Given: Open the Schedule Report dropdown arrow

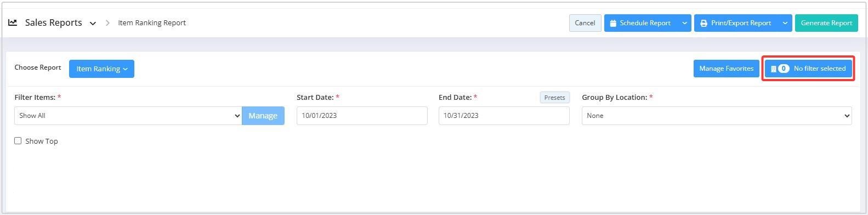Looking at the screenshot, I should (x=684, y=23).
